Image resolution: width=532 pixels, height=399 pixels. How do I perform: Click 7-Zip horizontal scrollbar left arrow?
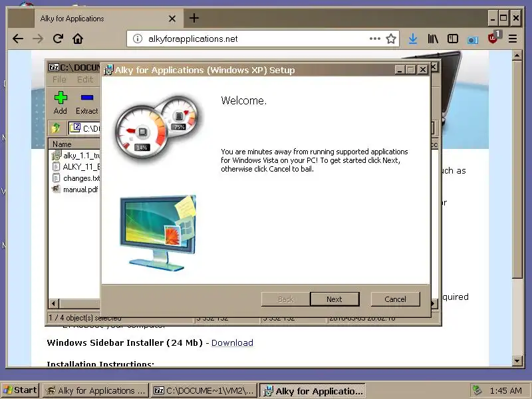54,303
